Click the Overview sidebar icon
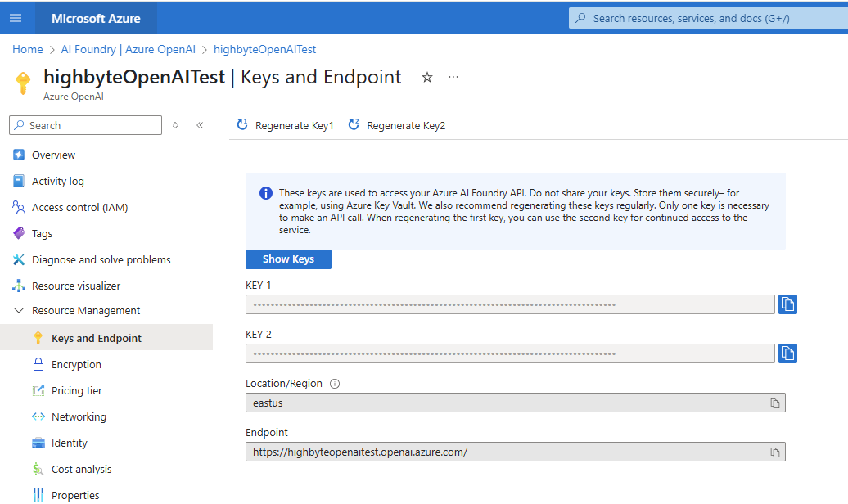Screen dimensions: 848x504 point(19,155)
